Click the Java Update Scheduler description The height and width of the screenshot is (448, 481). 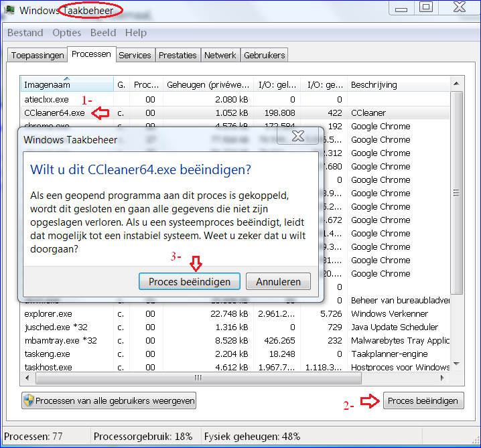pos(395,327)
